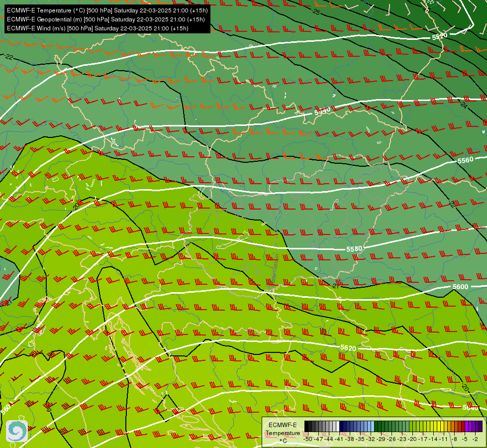Click the -47 tick label in the legend

[x=319, y=440]
